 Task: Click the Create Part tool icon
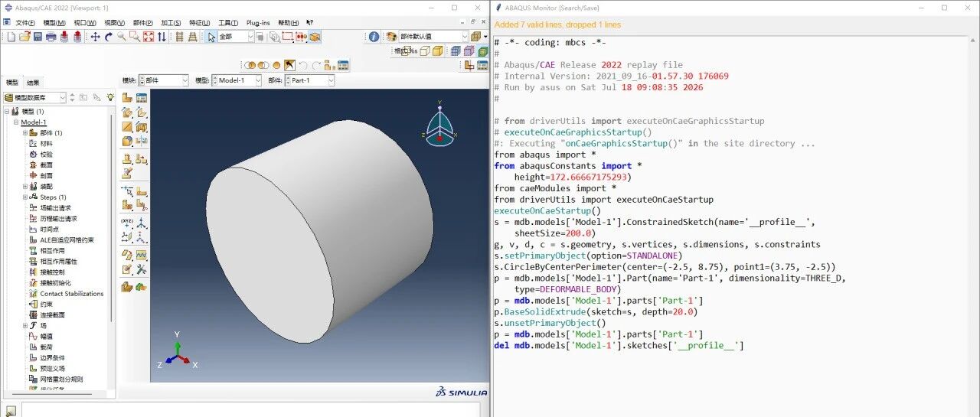point(127,99)
